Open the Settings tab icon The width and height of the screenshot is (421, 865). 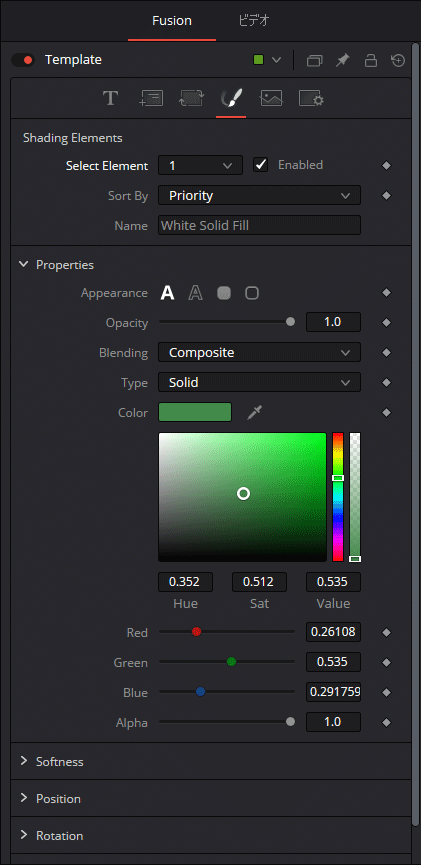tap(311, 99)
